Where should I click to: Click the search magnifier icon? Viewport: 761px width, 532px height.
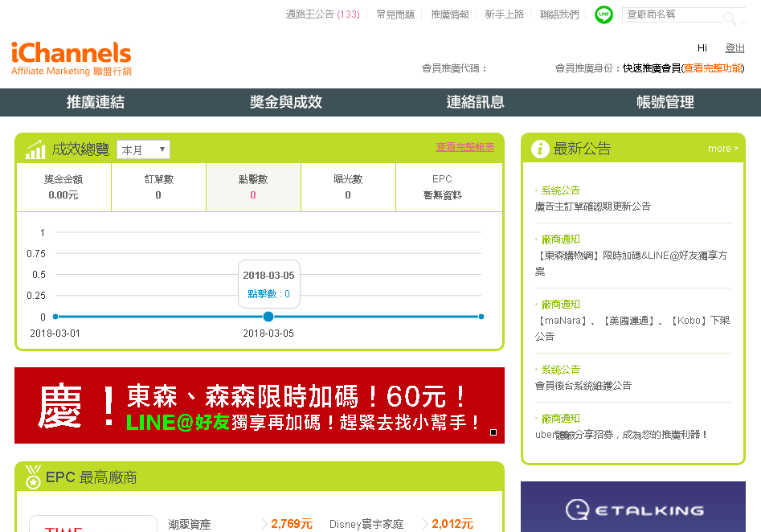point(729,18)
